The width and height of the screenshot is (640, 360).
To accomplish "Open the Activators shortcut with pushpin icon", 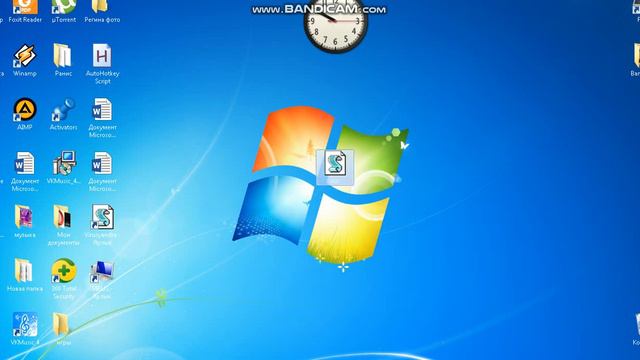I will click(x=63, y=113).
